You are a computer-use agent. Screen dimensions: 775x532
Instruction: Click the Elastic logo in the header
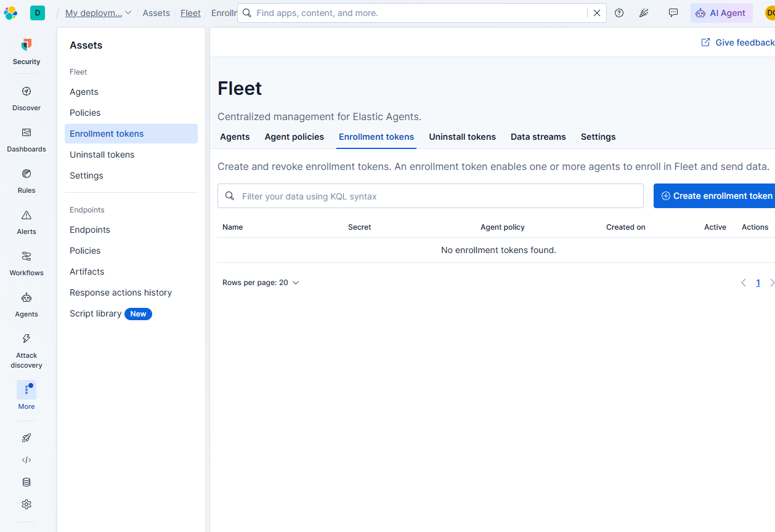10,13
